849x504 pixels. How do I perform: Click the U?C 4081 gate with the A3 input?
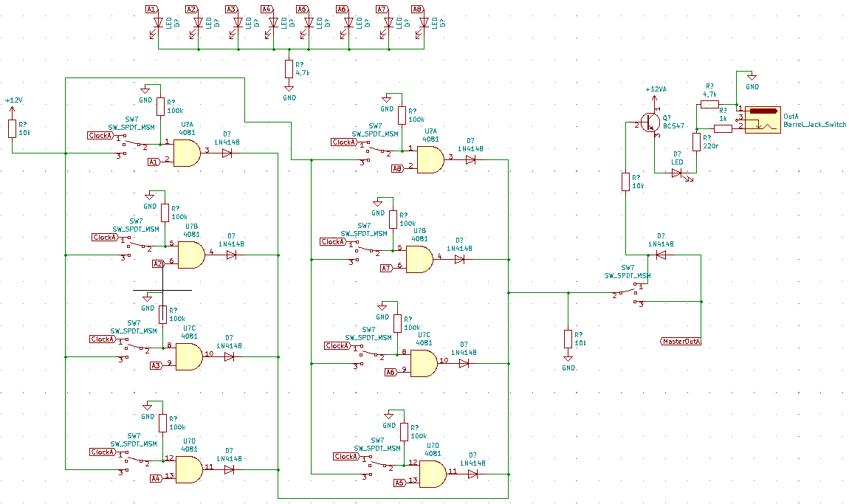pyautogui.click(x=189, y=356)
